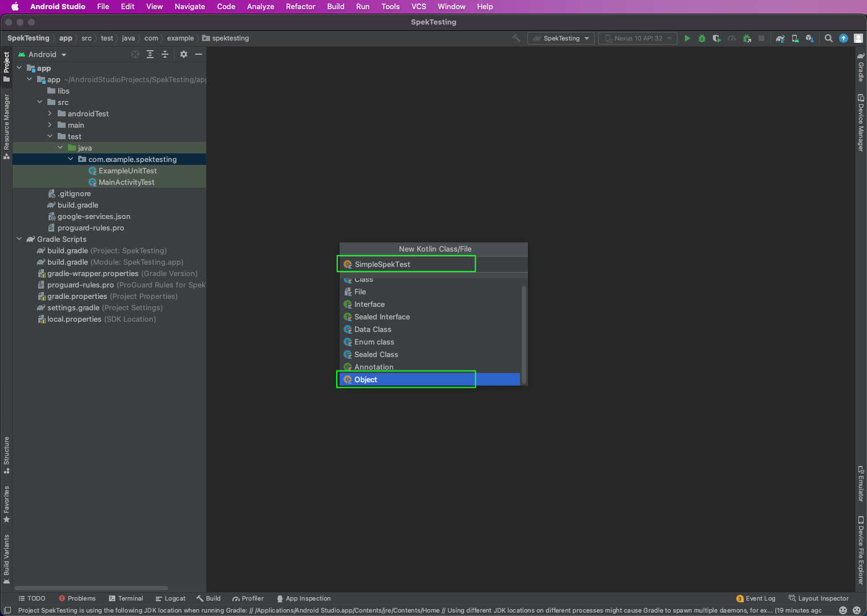Open Project panel gear options

[184, 54]
